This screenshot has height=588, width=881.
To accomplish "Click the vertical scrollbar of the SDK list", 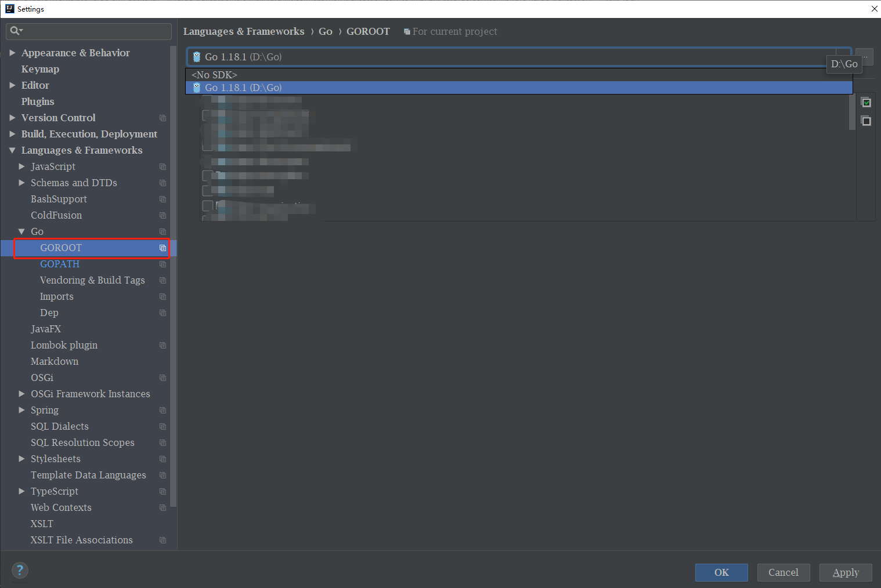I will (851, 112).
